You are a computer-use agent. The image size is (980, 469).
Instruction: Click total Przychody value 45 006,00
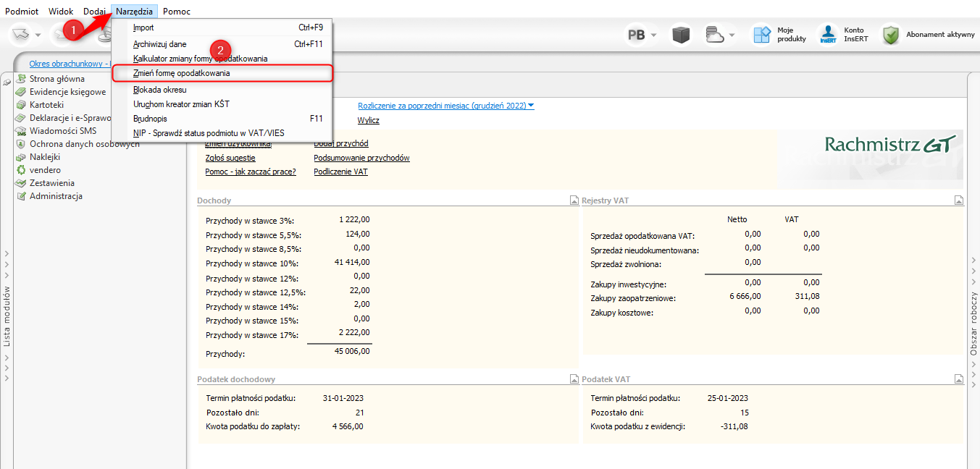tap(352, 352)
